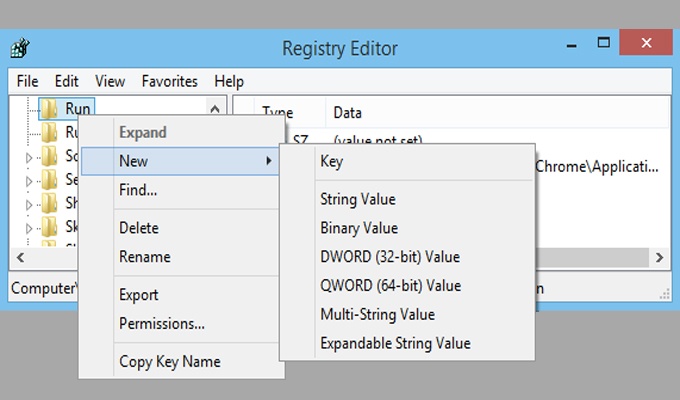680x400 pixels.
Task: Click Permissions... in the context menu
Action: click(x=161, y=323)
